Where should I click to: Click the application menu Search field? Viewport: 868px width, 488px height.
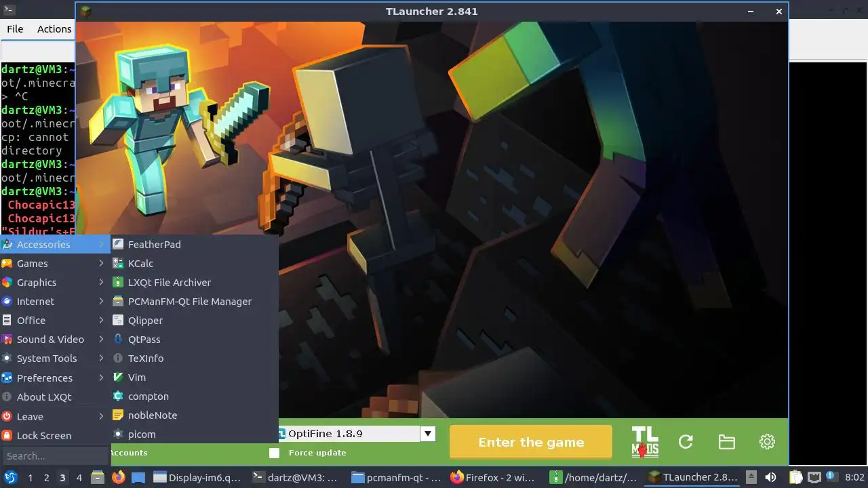pos(56,456)
